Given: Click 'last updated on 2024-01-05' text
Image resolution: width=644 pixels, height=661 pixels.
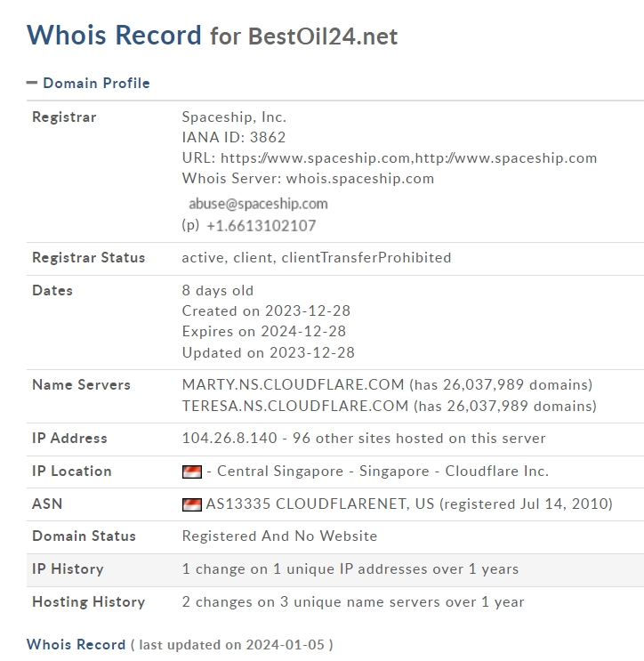Looking at the screenshot, I should (x=232, y=645).
